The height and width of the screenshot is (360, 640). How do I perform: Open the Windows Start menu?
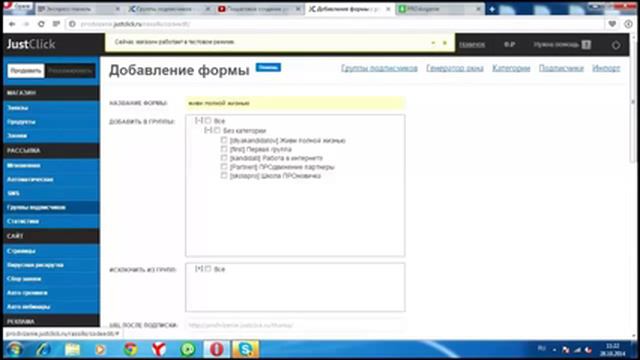click(x=14, y=349)
